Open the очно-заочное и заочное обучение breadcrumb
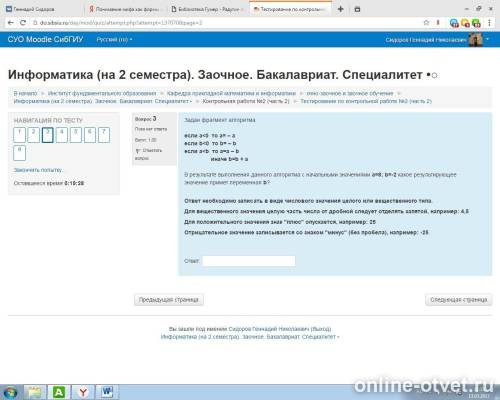This screenshot has width=500, height=400. pyautogui.click(x=350, y=93)
